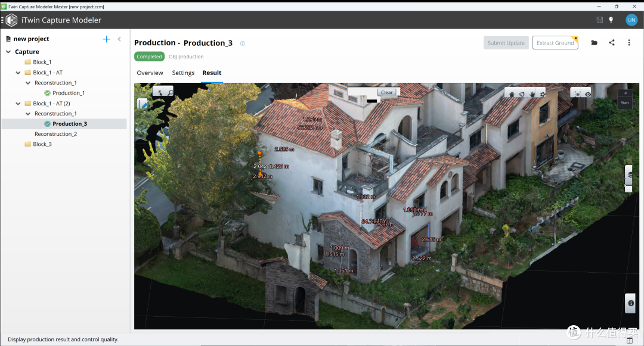Click the 1.051 m measurement label
The image size is (644, 346).
click(x=344, y=270)
